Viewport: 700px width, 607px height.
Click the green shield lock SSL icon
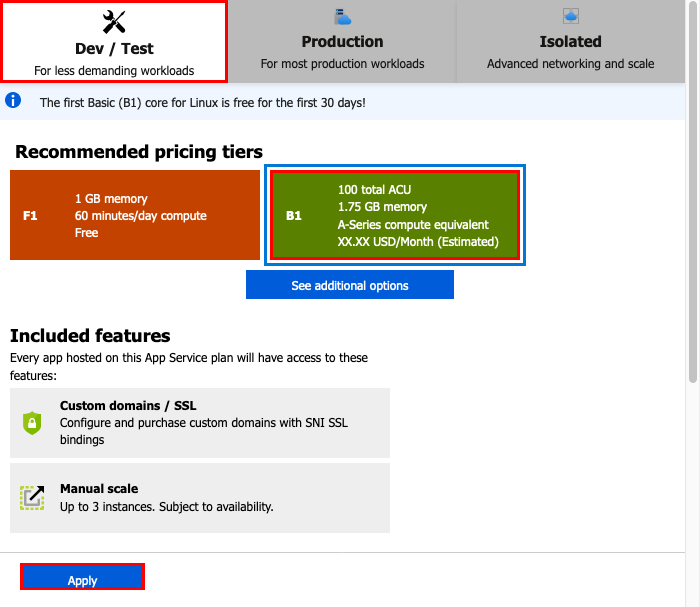[x=32, y=423]
